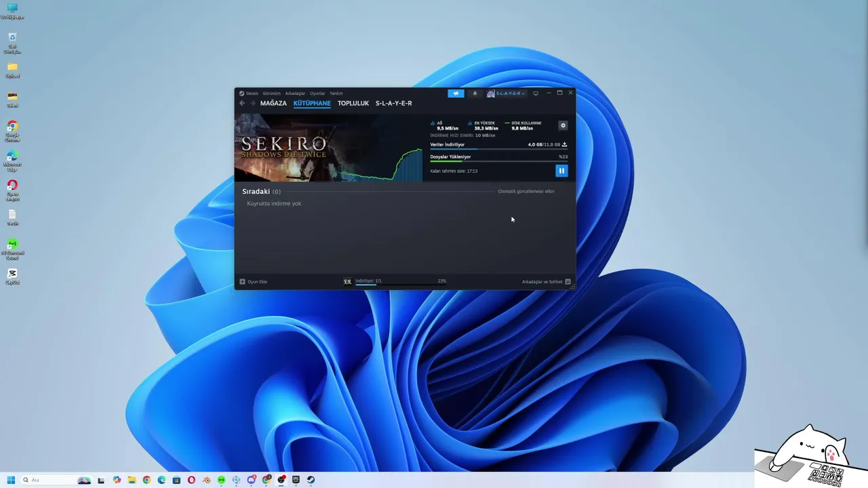Image resolution: width=868 pixels, height=488 pixels.
Task: Open the Yardım menu
Action: pos(336,94)
